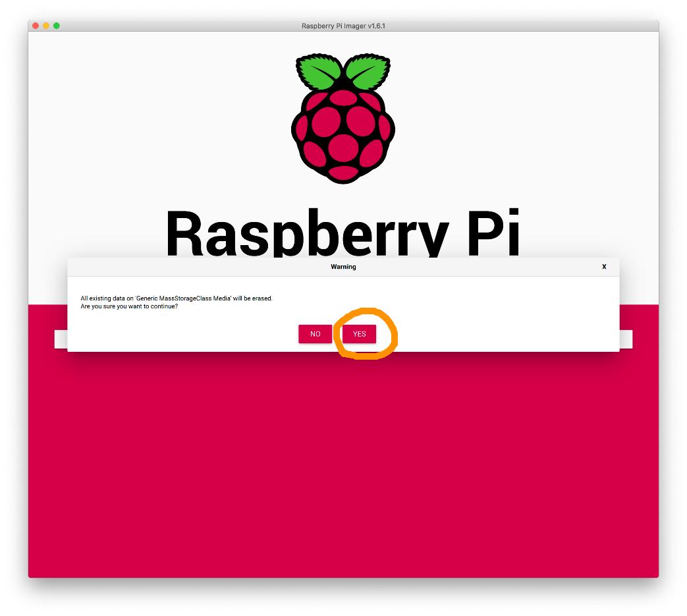The width and height of the screenshot is (687, 616).
Task: Cancel the warning with NO button
Action: 315,334
